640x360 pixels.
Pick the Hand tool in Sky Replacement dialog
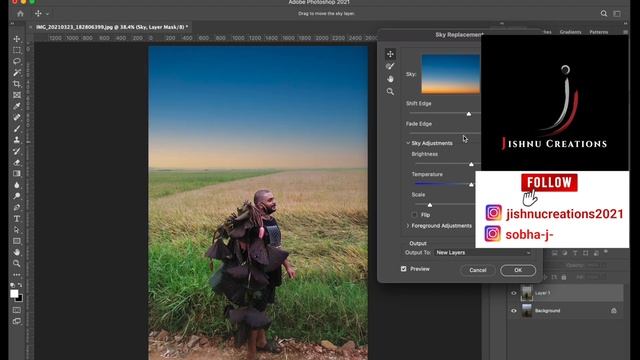point(390,79)
